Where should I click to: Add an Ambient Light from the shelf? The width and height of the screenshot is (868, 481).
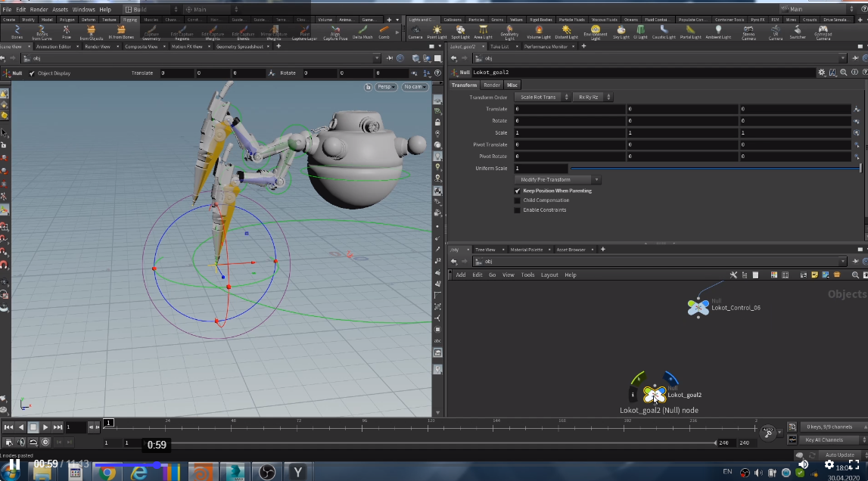coord(717,31)
